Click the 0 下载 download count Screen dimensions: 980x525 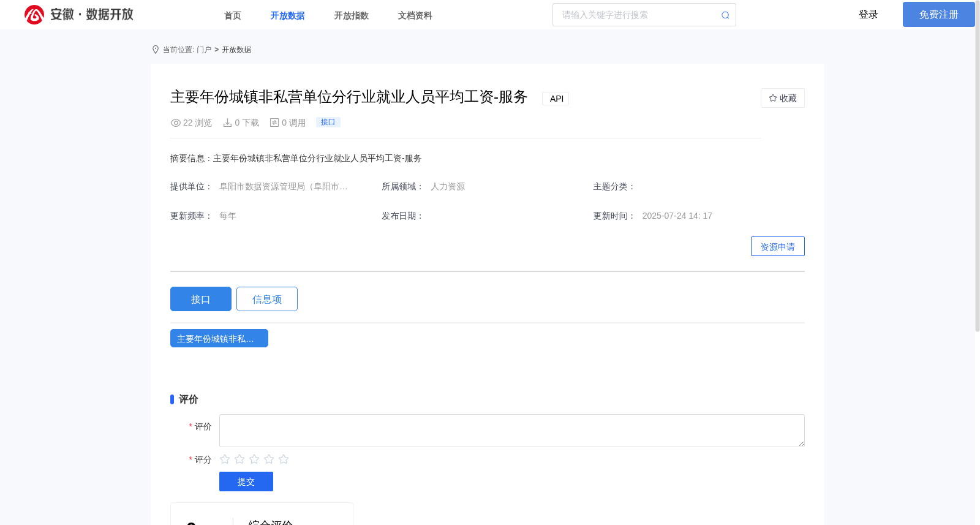pyautogui.click(x=247, y=123)
